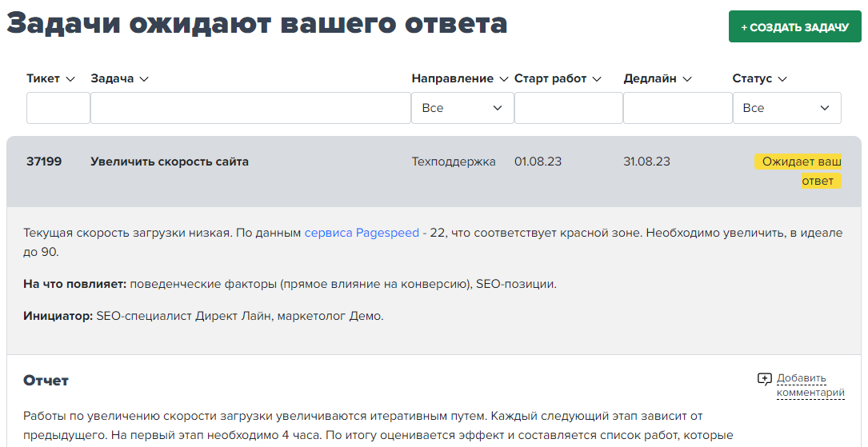Click the Направление column sort chevron
The width and height of the screenshot is (868, 447).
[x=503, y=79]
